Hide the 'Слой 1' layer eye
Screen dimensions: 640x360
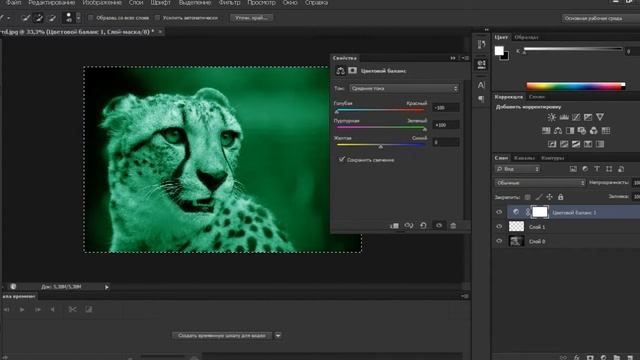coord(499,227)
